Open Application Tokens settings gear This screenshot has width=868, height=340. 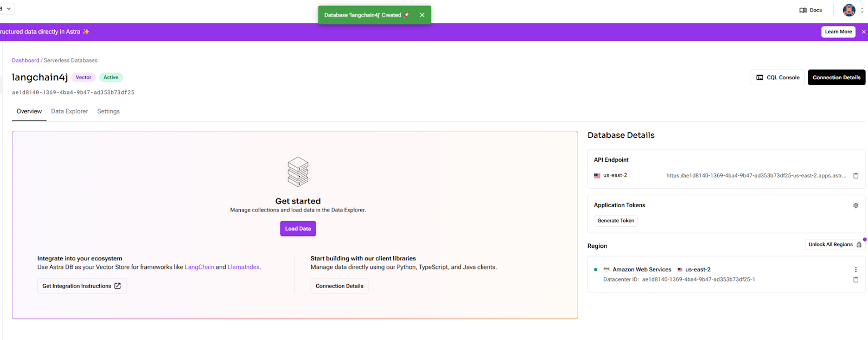(856, 205)
